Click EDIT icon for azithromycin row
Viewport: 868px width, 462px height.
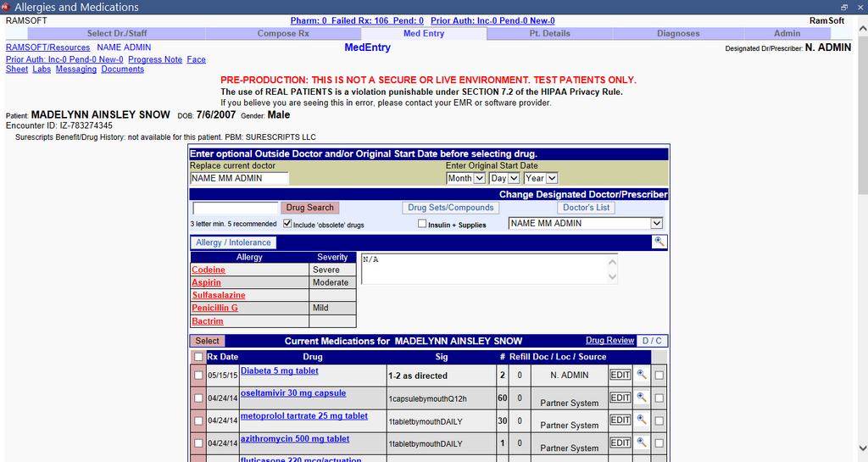tap(620, 443)
